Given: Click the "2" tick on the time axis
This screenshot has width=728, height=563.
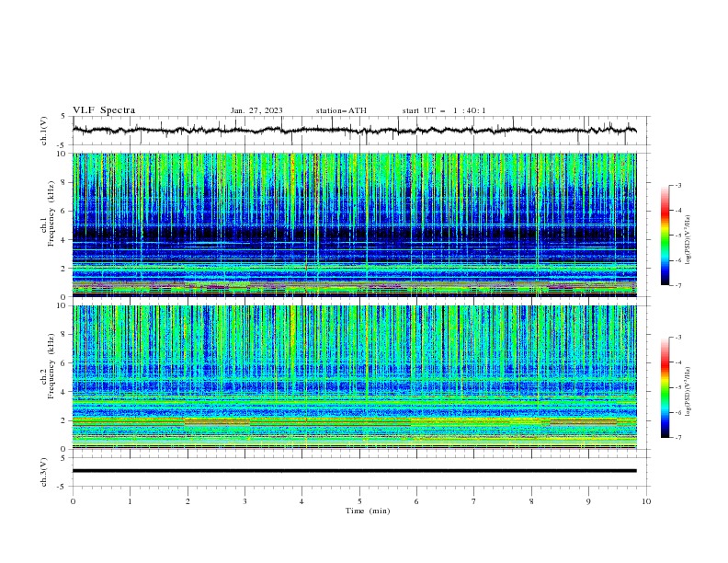Looking at the screenshot, I should click(188, 501).
